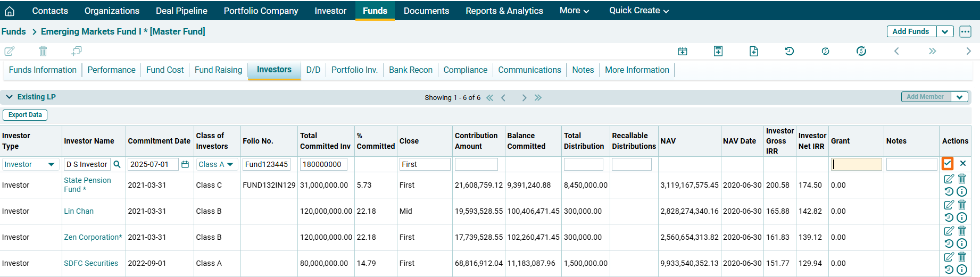Expand the Add Funds dropdown arrow
This screenshot has width=980, height=277.
pyautogui.click(x=945, y=31)
